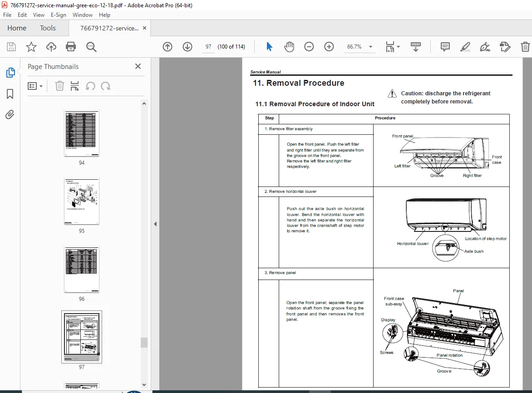Click the read mode toolbar icon

tap(416, 47)
